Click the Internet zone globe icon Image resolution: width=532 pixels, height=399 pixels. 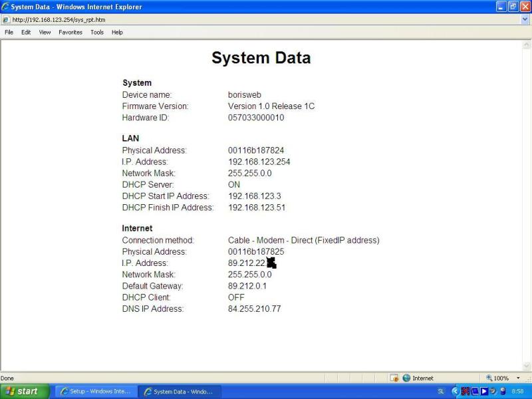pyautogui.click(x=406, y=378)
